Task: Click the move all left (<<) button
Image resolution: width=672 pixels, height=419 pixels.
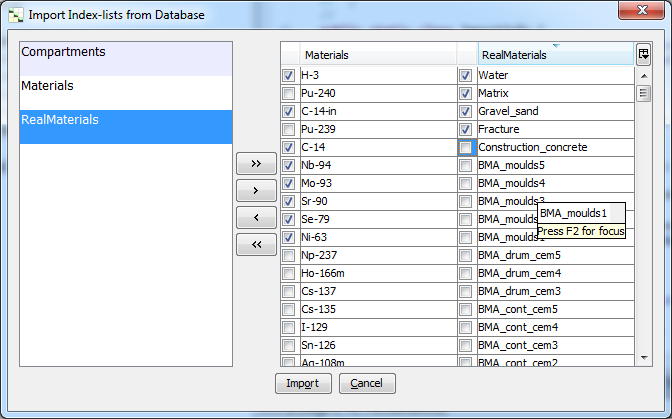Action: (256, 244)
